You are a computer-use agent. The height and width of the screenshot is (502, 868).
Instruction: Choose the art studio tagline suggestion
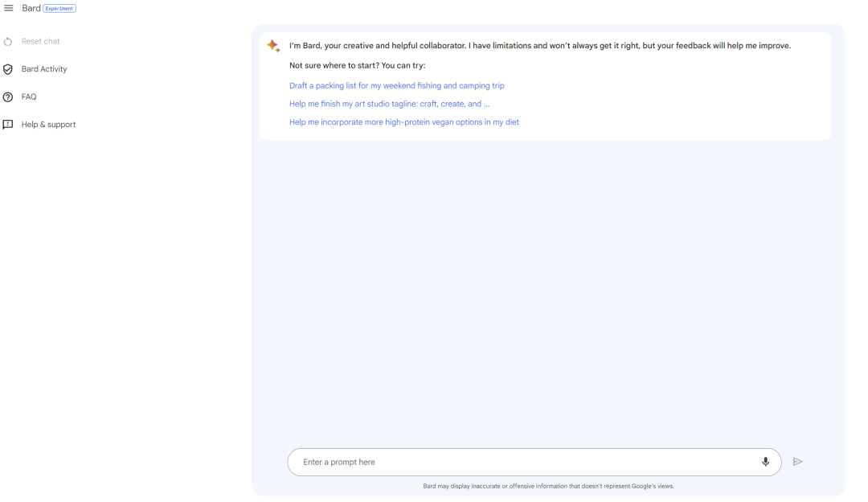pyautogui.click(x=389, y=104)
